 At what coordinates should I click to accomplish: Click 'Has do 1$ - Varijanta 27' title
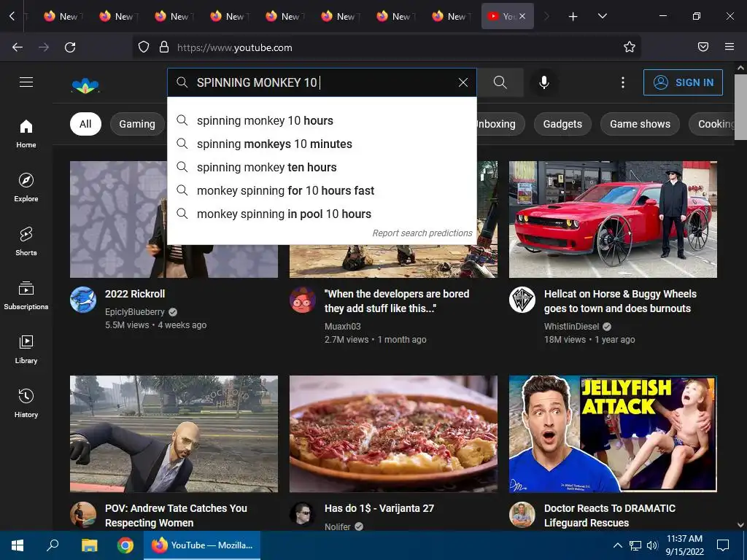tap(379, 508)
